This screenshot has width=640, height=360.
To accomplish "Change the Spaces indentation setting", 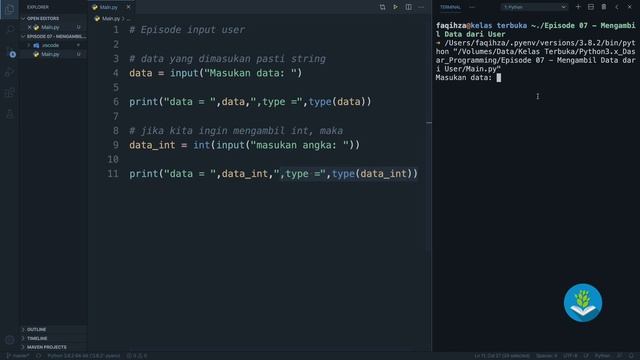I will 546,356.
